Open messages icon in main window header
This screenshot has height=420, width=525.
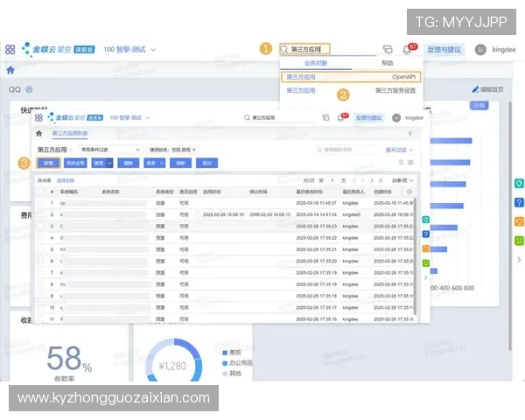point(388,50)
